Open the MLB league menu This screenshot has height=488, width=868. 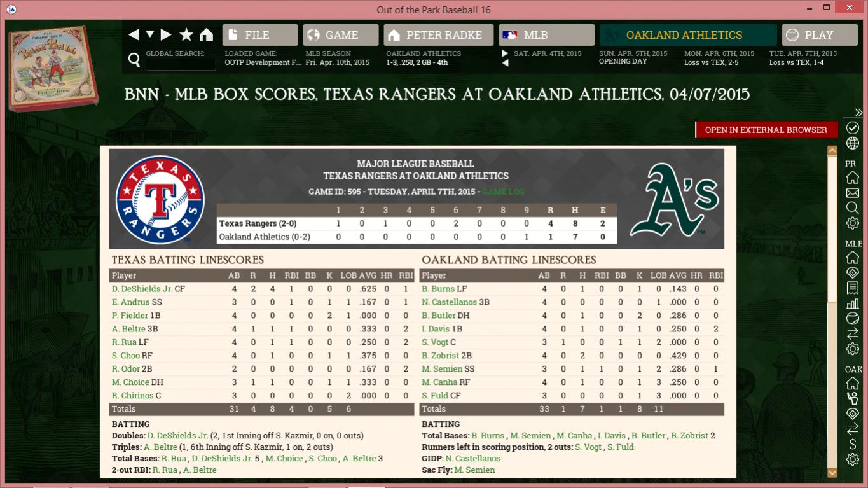547,35
